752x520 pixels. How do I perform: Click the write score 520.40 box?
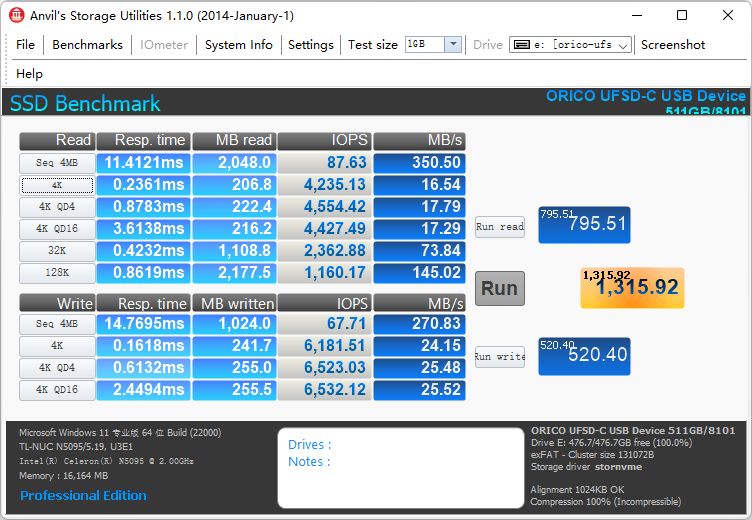(584, 356)
